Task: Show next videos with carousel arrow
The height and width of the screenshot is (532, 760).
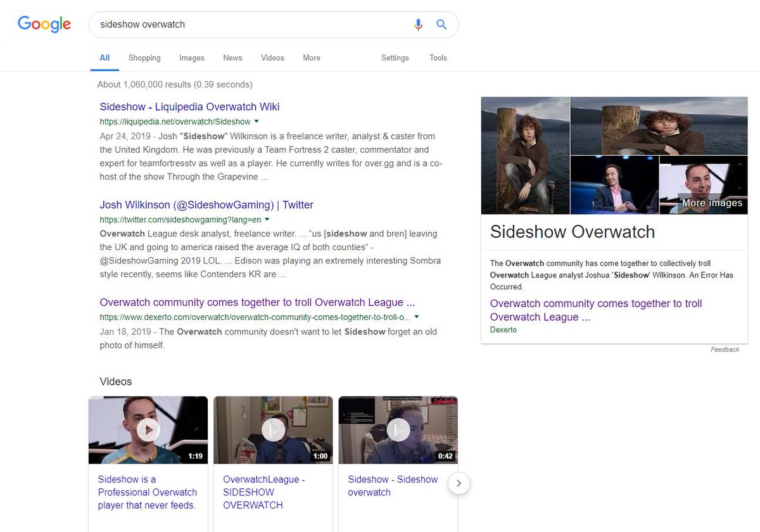Action: [x=459, y=484]
